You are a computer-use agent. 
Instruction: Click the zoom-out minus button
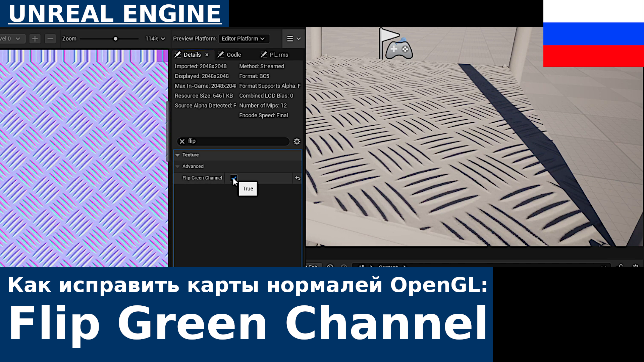[x=50, y=39]
